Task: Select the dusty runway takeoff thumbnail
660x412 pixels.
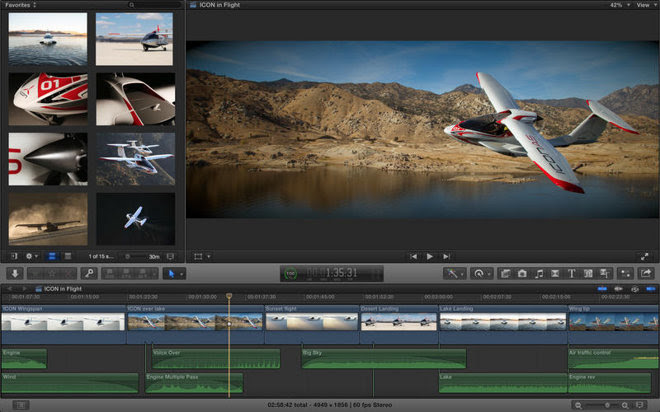Action: pyautogui.click(x=48, y=219)
